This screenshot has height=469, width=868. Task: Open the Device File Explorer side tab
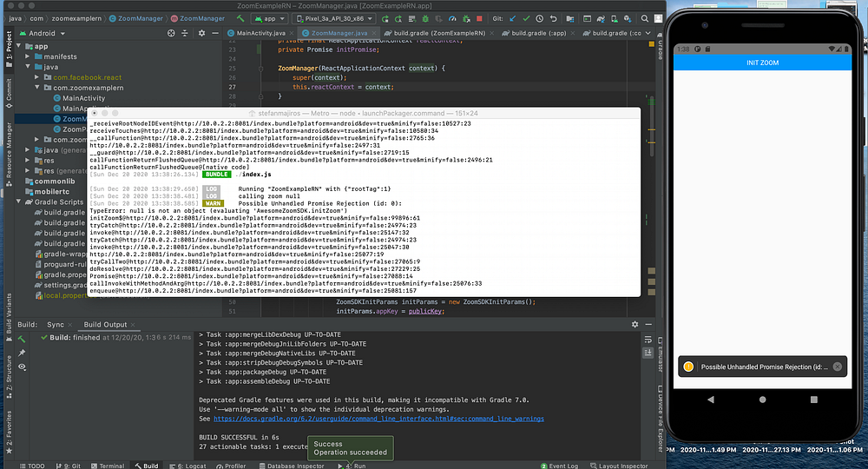tap(661, 419)
